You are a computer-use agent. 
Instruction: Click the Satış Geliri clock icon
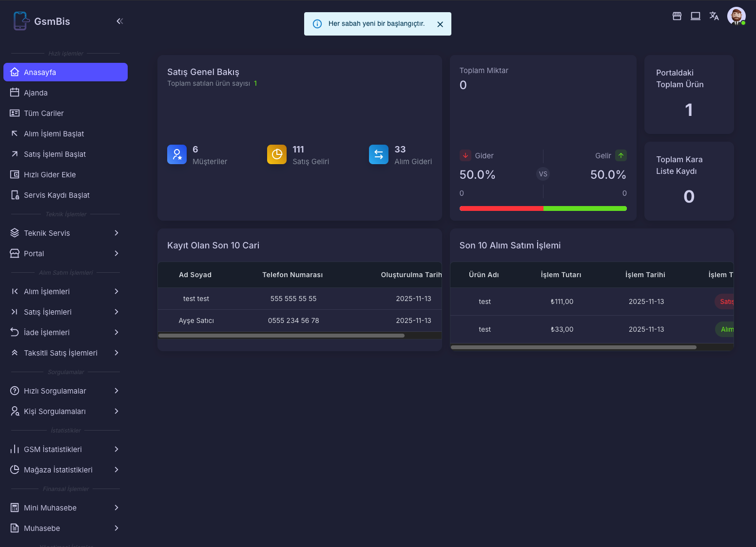[277, 154]
